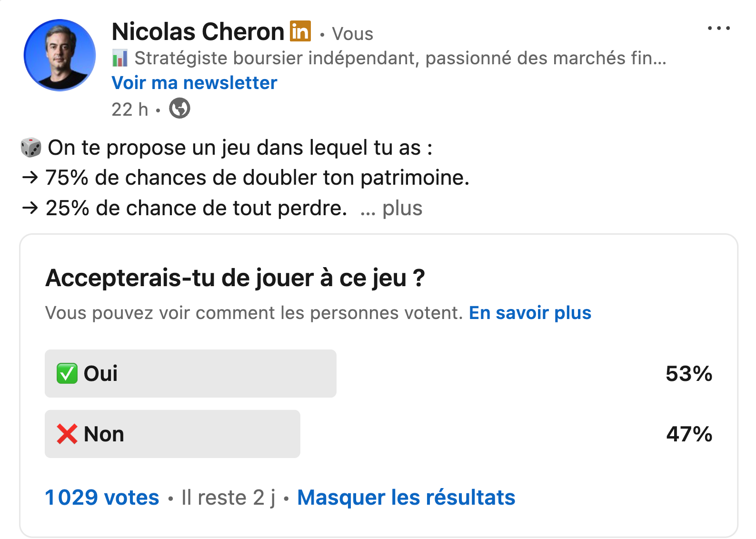Screen dimensions: 756x539
Task: Click the red cross icon beside Non
Action: (67, 434)
